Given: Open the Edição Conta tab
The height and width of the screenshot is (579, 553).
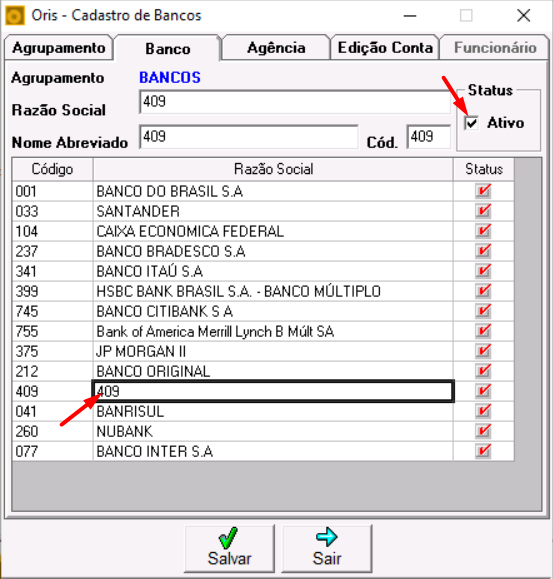Looking at the screenshot, I should click(385, 48).
